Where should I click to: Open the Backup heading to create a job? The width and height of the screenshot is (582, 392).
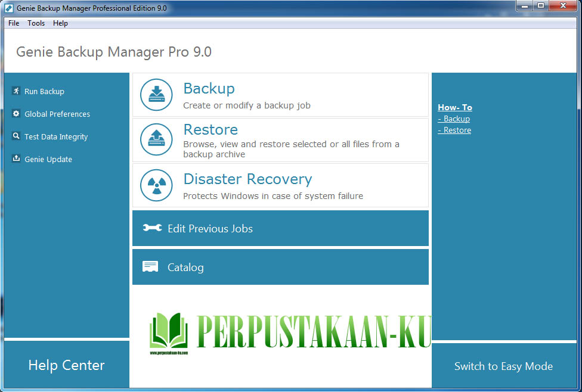pyautogui.click(x=209, y=89)
